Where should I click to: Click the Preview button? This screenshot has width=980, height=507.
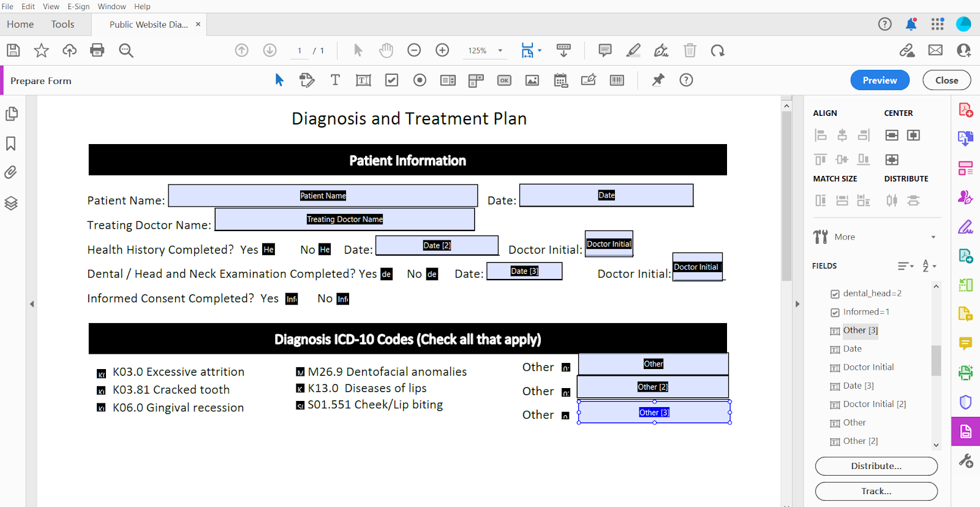[880, 80]
